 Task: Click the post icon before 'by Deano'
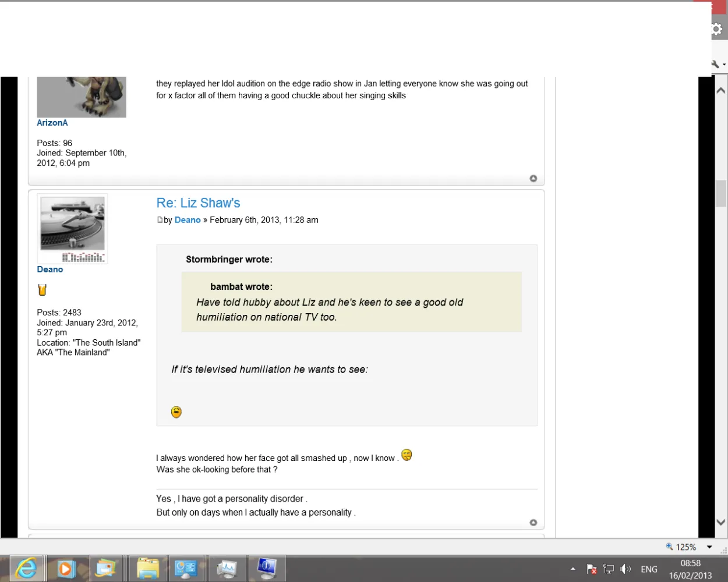(160, 220)
